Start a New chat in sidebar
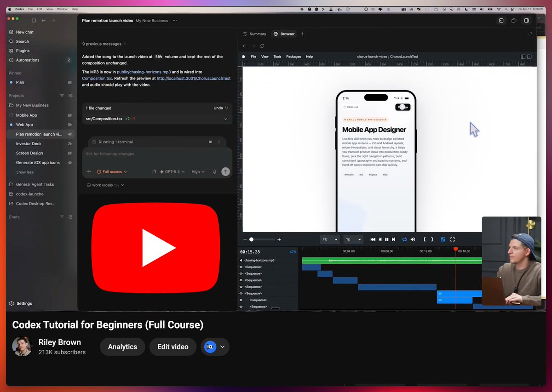This screenshot has width=552, height=392. pyautogui.click(x=22, y=32)
